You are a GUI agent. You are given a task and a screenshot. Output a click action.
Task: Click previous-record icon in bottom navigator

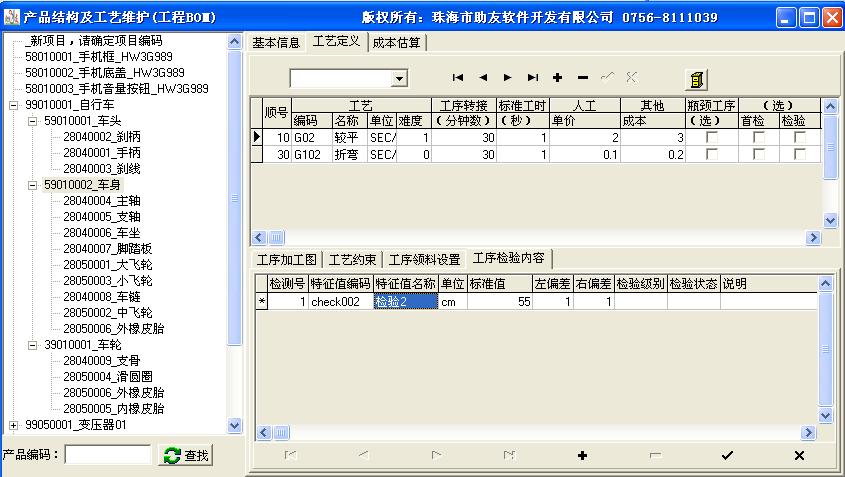pos(364,455)
